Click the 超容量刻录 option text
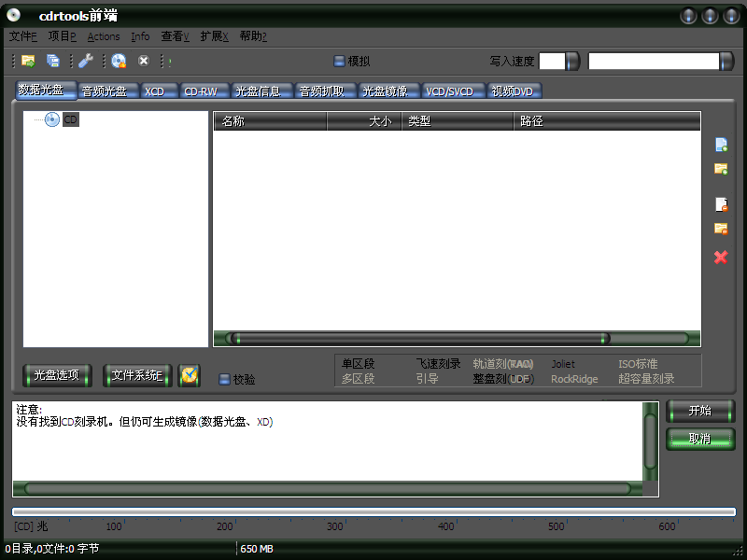The width and height of the screenshot is (747, 560). click(646, 379)
